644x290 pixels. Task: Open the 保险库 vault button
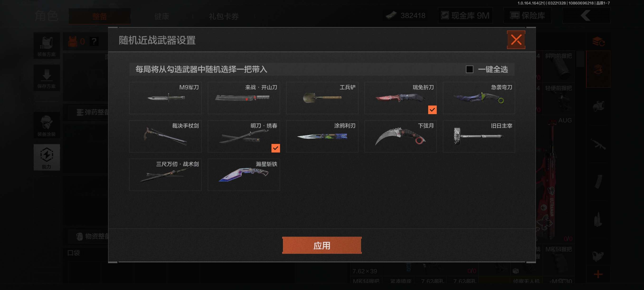coord(527,15)
